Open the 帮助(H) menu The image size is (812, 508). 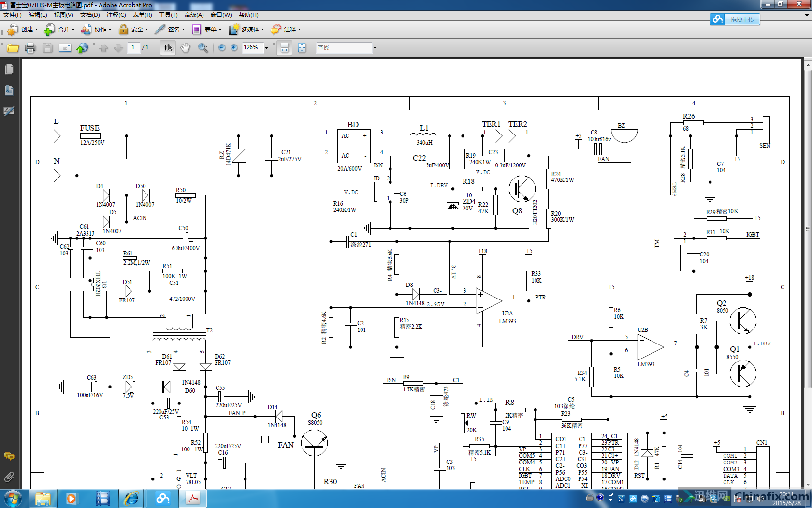[x=248, y=15]
